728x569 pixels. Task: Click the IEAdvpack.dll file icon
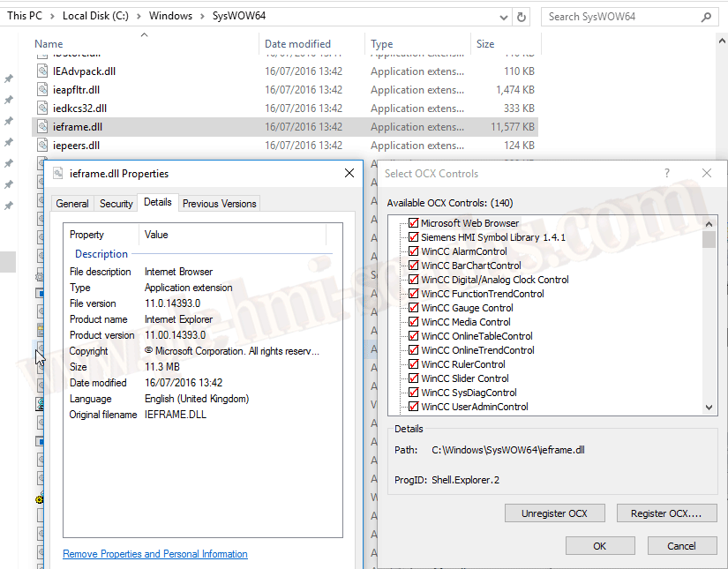coord(43,71)
